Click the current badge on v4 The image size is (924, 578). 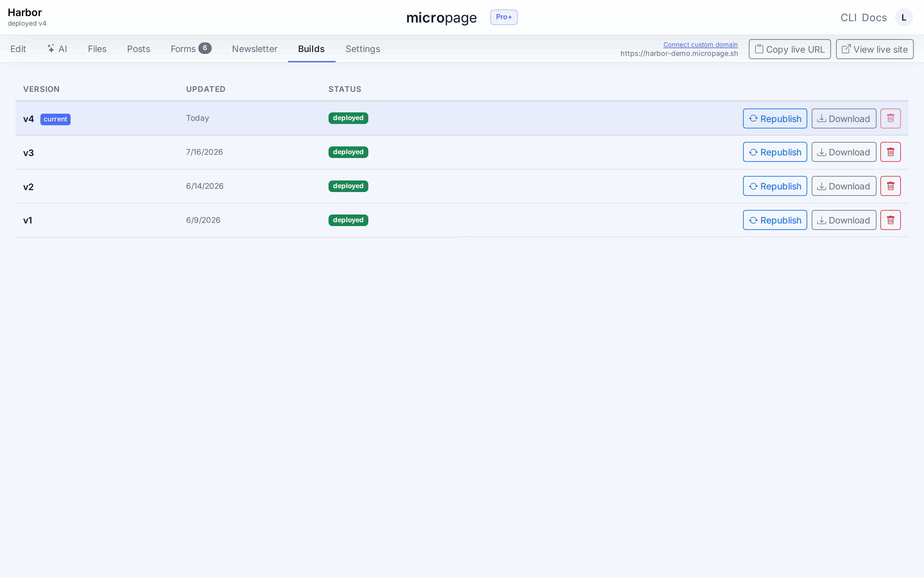[x=56, y=119]
